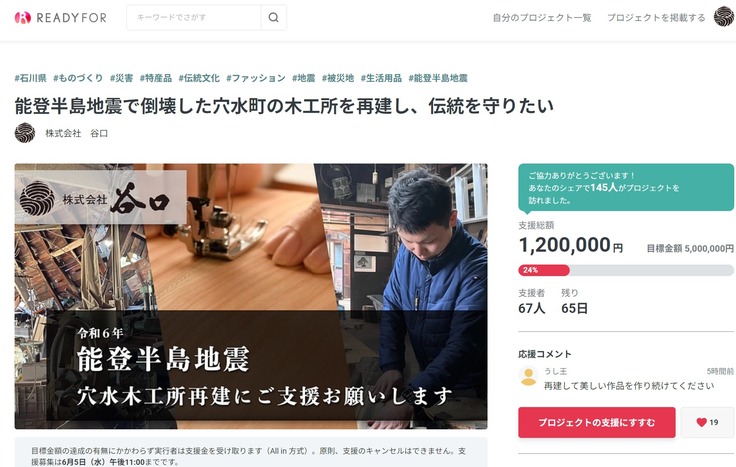Open the user avatar in the header
The width and height of the screenshot is (736, 467).
pos(723,17)
